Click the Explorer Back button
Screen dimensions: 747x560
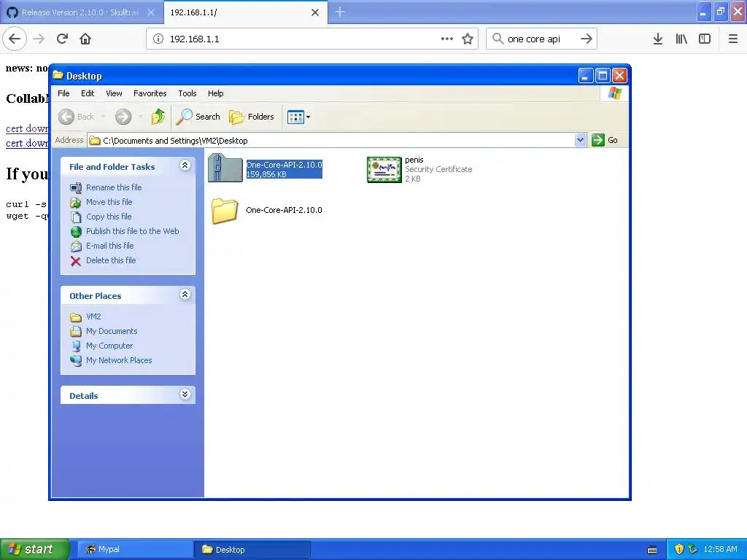(x=76, y=117)
